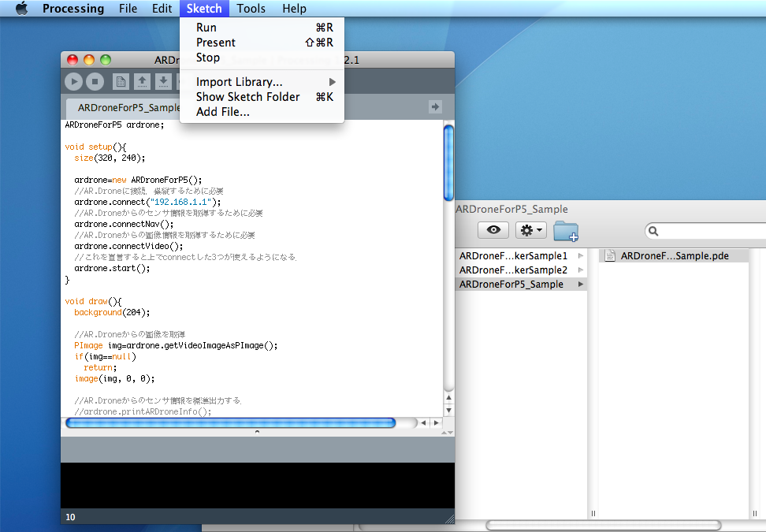Click the Run sketch play button
This screenshot has height=532, width=766.
[74, 82]
